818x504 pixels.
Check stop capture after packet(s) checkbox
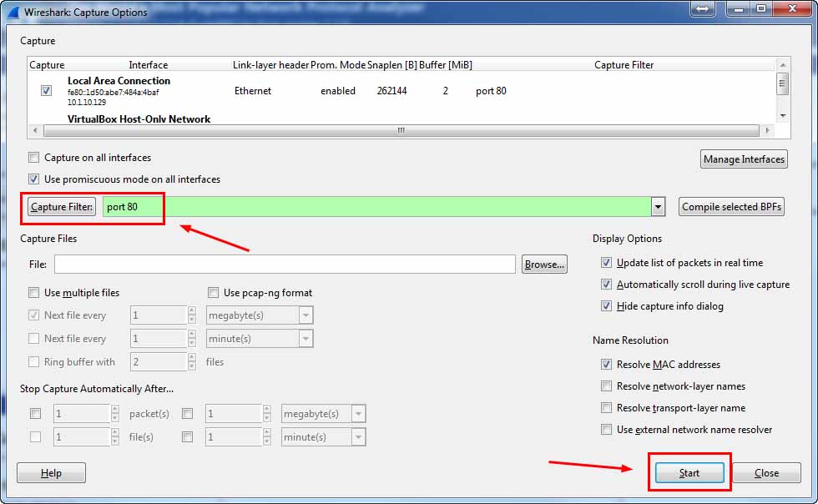pyautogui.click(x=35, y=414)
